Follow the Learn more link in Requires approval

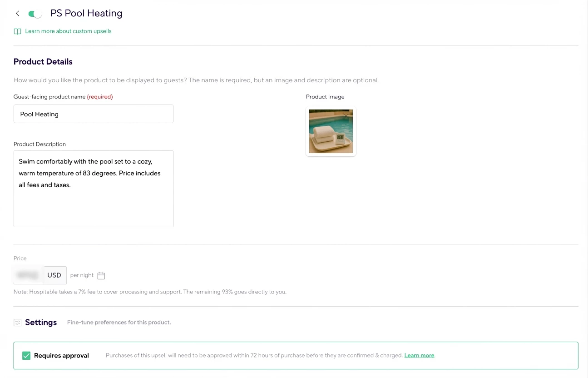coord(419,355)
